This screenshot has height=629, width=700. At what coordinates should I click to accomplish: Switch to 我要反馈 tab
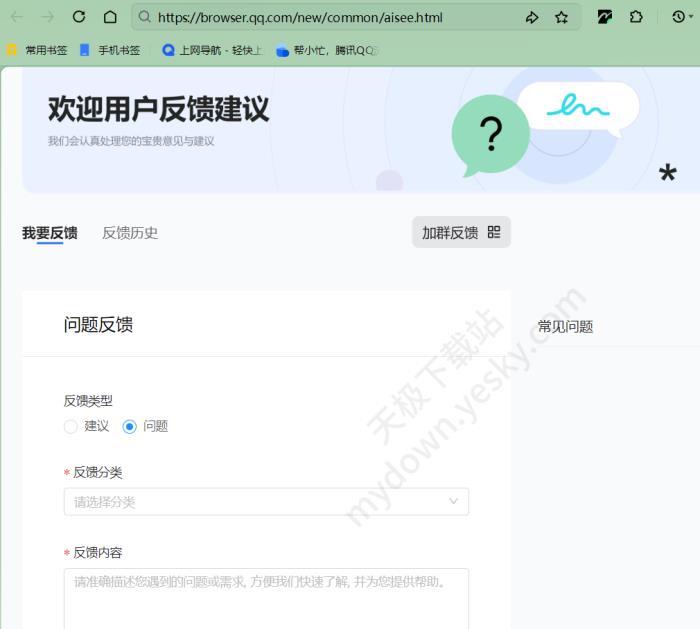(x=50, y=233)
